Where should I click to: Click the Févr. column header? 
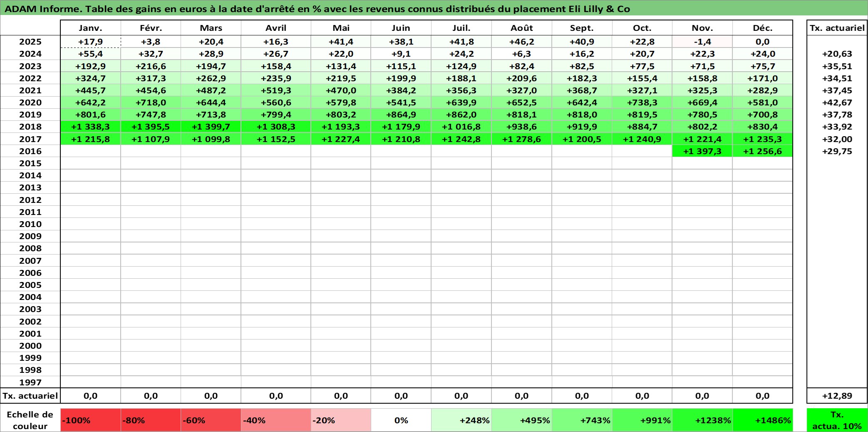(151, 28)
